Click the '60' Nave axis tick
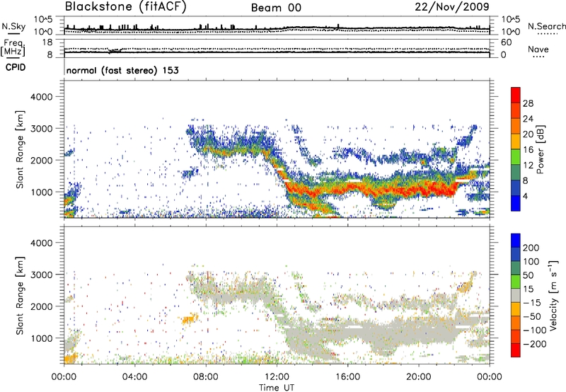 pyautogui.click(x=506, y=42)
